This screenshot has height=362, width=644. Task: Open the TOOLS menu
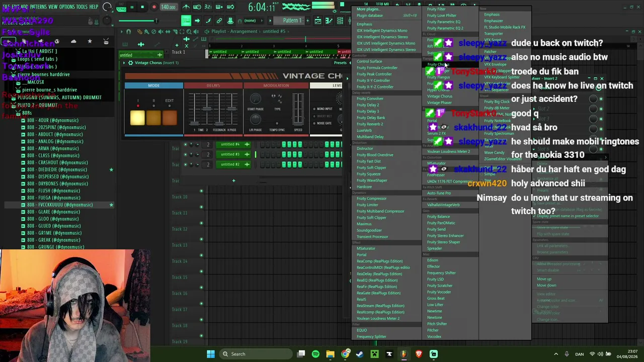[x=82, y=7]
